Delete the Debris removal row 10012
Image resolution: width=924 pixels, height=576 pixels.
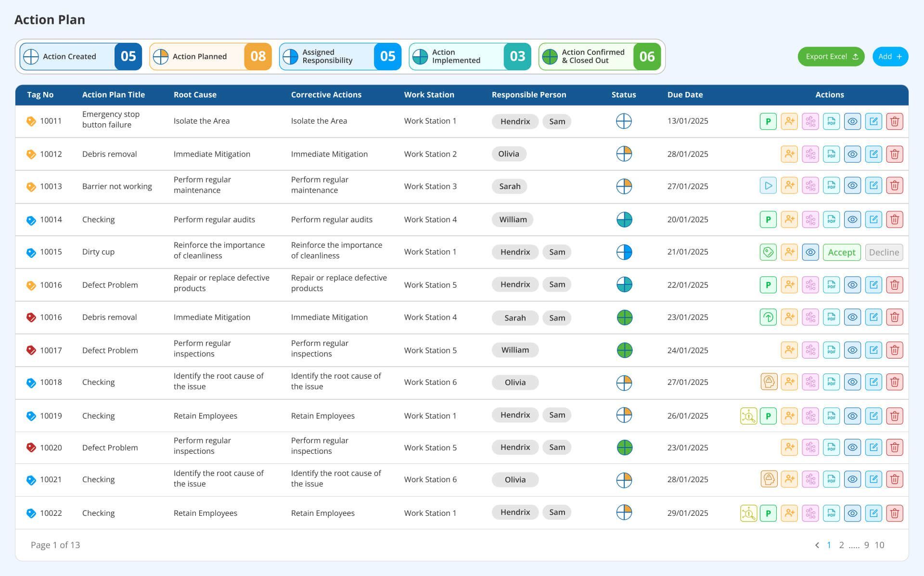[895, 154]
